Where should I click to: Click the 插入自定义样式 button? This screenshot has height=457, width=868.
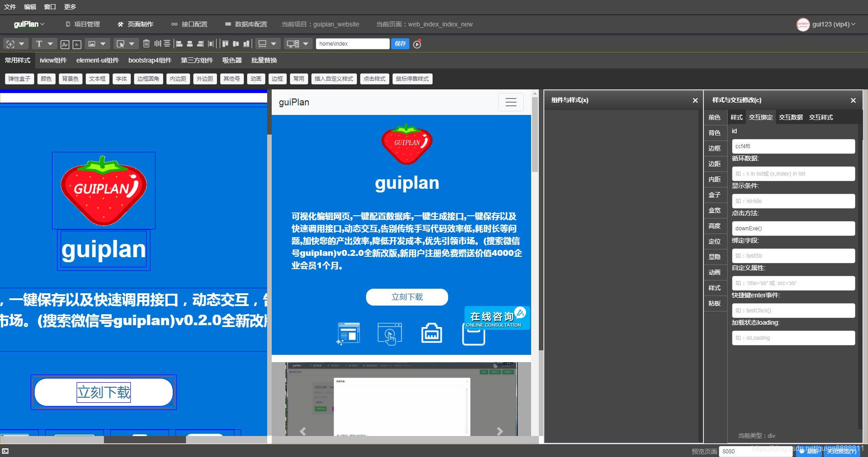point(334,79)
